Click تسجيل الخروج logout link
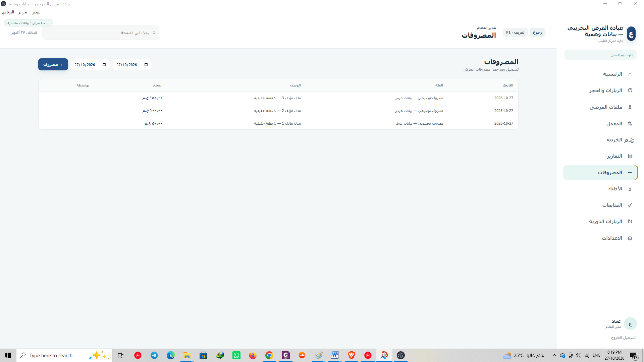Image resolution: width=644 pixels, height=362 pixels. 623,338
